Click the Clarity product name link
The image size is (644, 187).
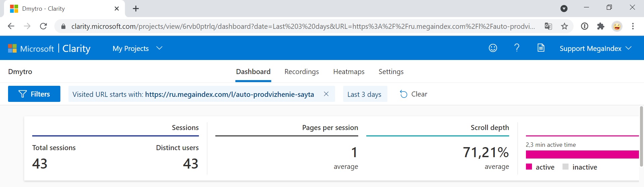click(76, 49)
